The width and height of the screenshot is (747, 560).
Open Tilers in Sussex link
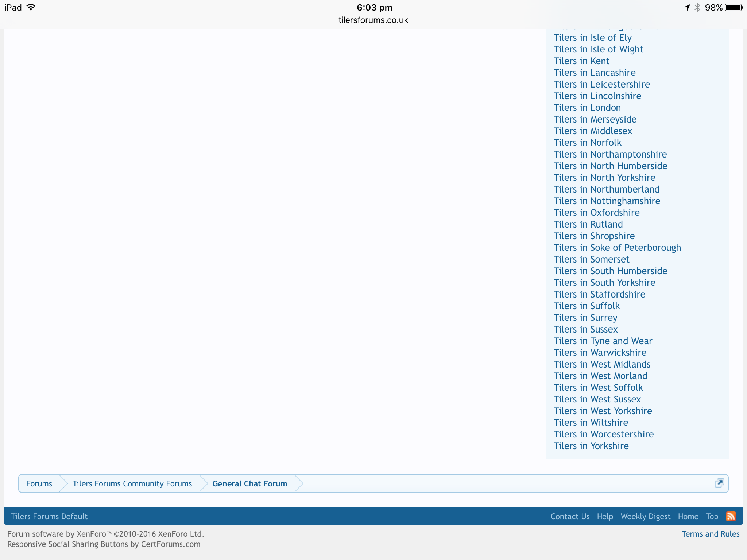[586, 329]
